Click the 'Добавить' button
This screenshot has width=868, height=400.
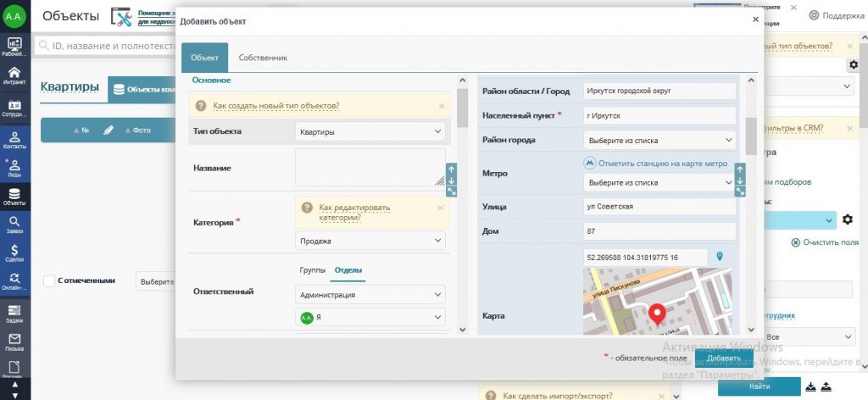click(723, 358)
